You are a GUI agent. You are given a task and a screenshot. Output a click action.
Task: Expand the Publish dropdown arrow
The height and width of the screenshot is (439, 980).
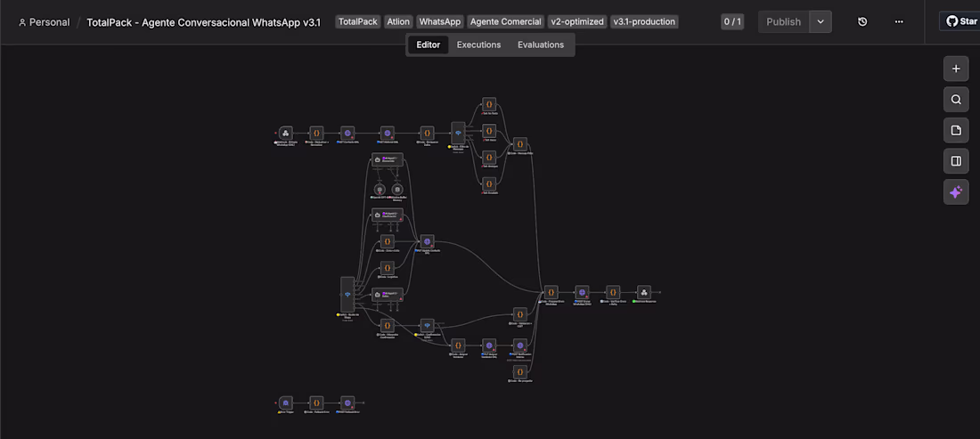click(x=821, y=22)
